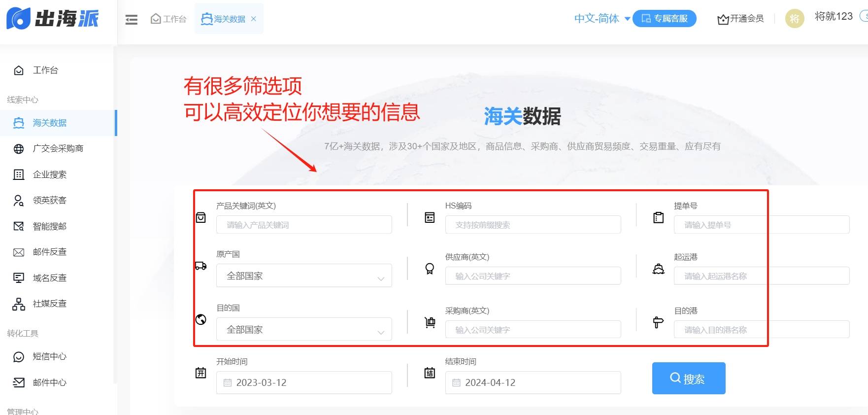Focus the 供应商(英文) input field

click(533, 276)
